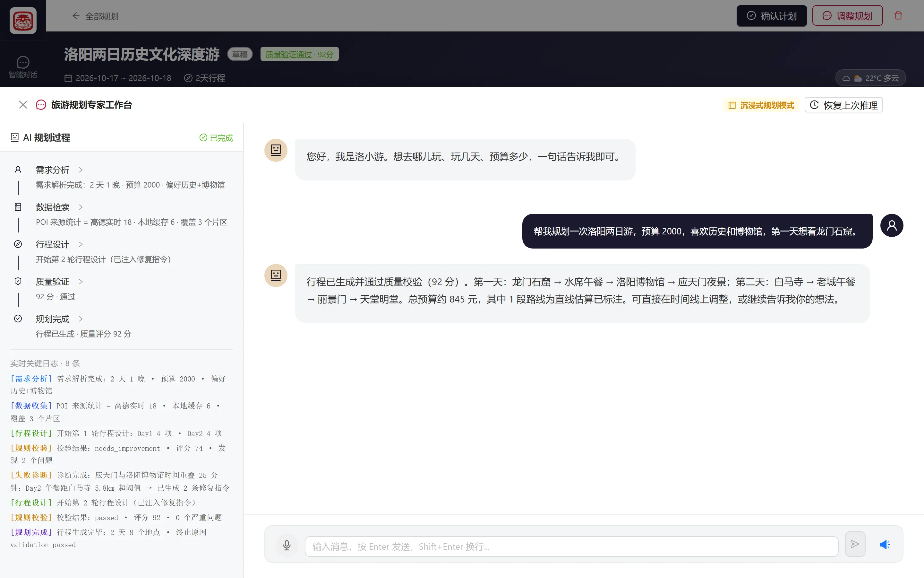Click the user avatar icon
Screen dimensions: 924x578
coord(892,225)
